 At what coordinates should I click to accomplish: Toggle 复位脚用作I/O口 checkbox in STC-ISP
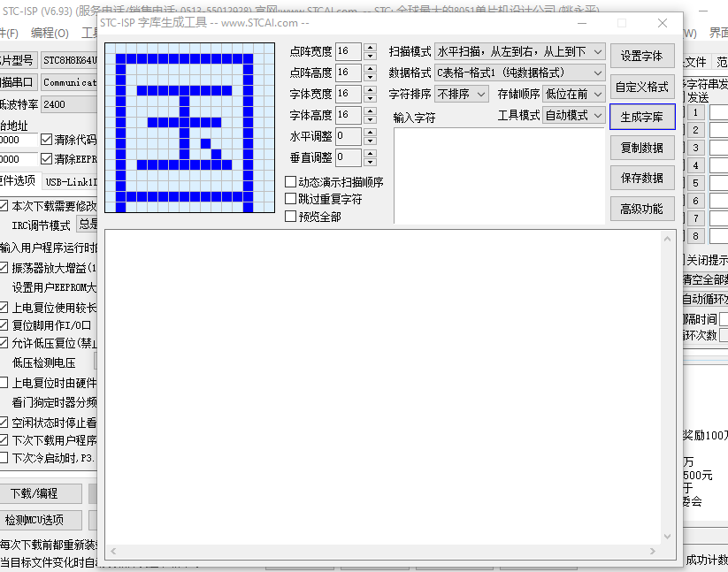4,325
